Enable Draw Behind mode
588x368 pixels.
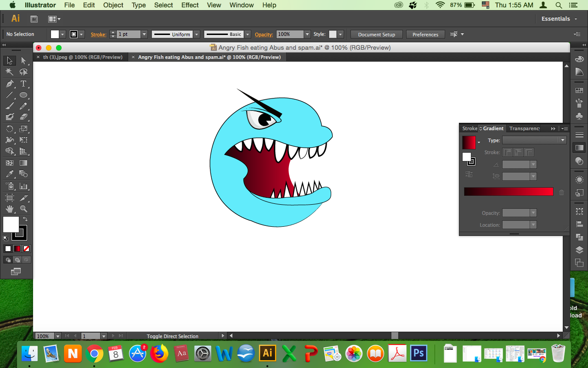pos(17,260)
